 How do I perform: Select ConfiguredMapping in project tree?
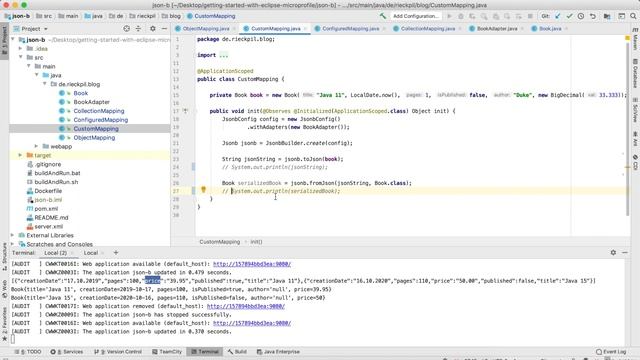(x=100, y=120)
